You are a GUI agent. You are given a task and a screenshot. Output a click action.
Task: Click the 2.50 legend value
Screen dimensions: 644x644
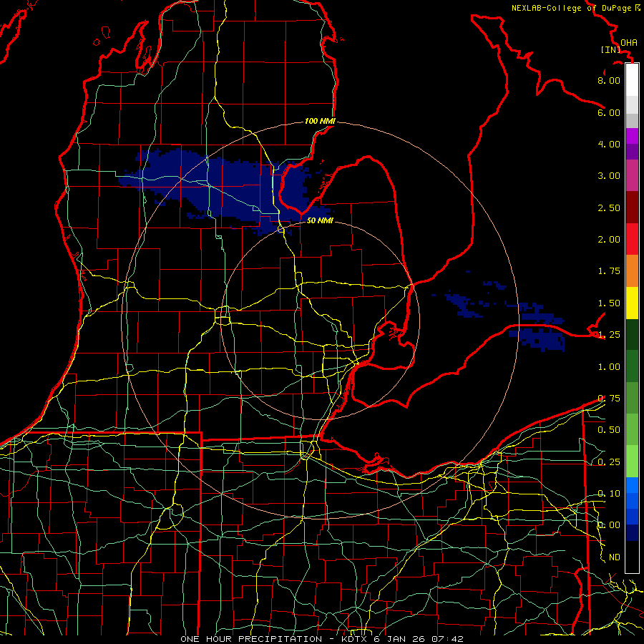point(609,208)
